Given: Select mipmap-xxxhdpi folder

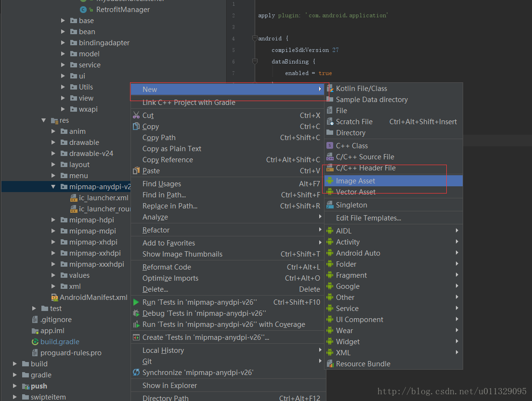Looking at the screenshot, I should [97, 264].
